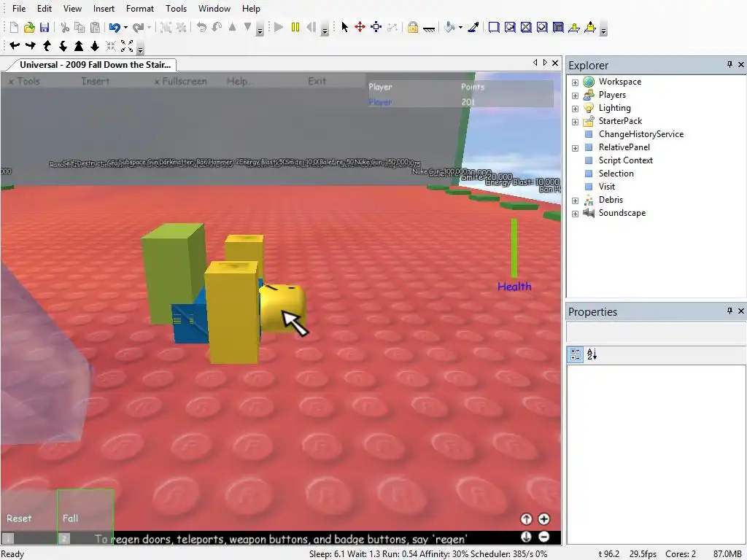Viewport: 747px width, 560px height.
Task: Click the in-game Reset tool button
Action: [x=28, y=517]
